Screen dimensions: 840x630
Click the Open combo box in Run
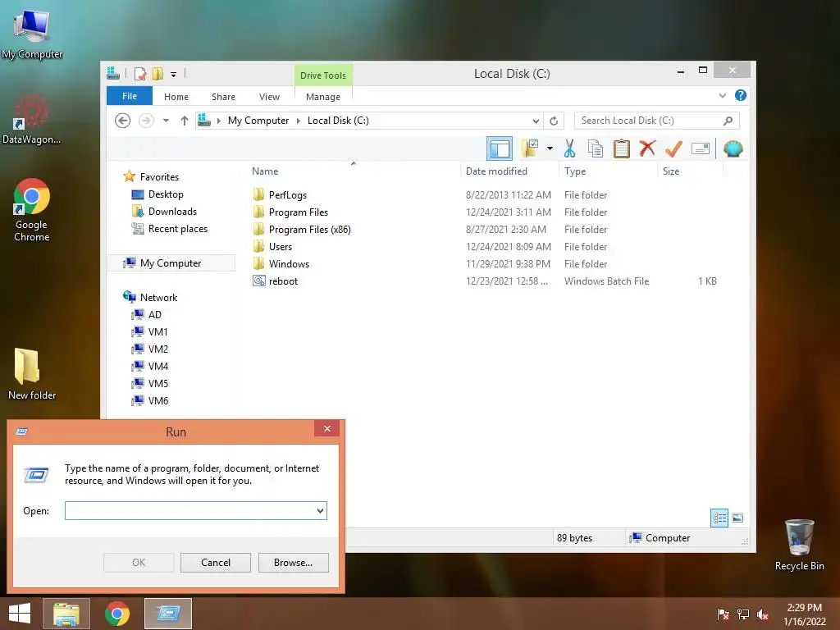(195, 510)
